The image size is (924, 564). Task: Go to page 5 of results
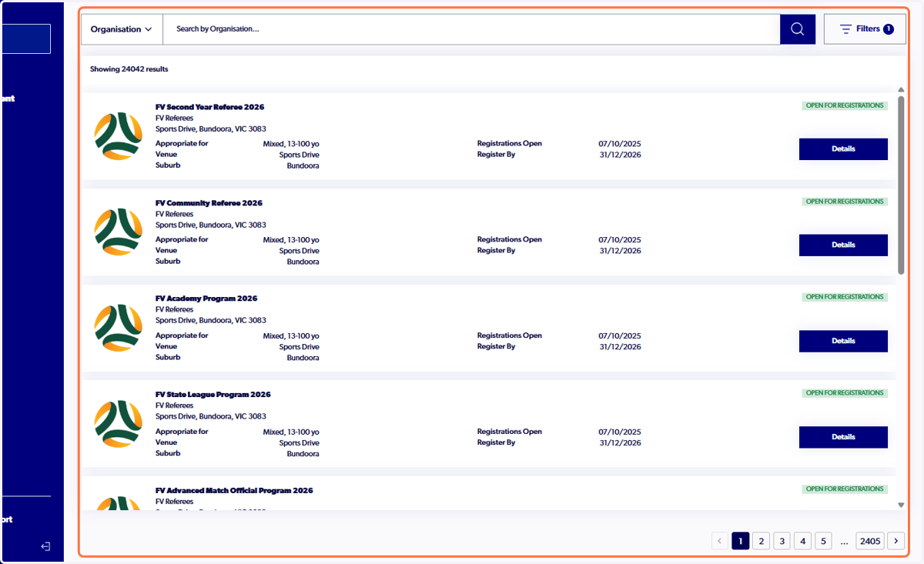pyautogui.click(x=823, y=541)
